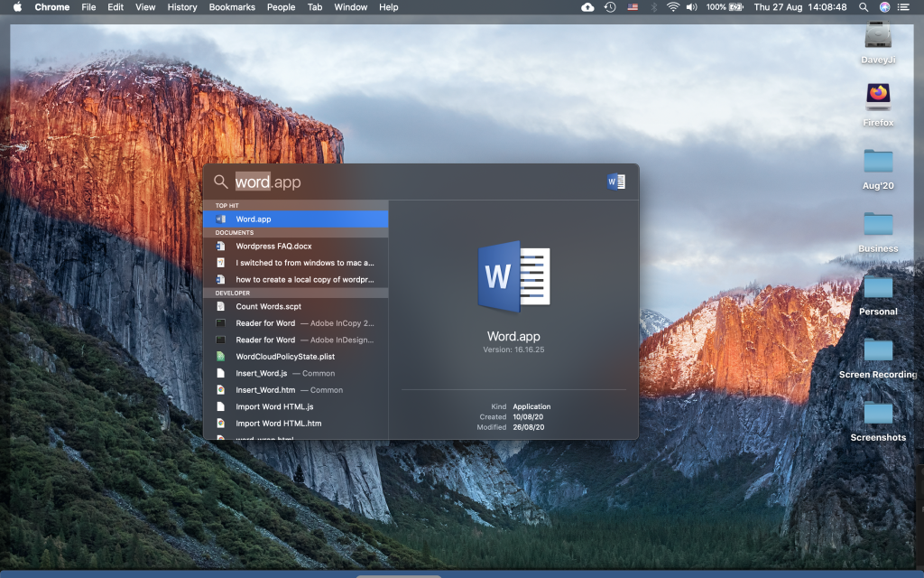Click the Created date '10/08/20'
The image size is (924, 578).
click(x=528, y=417)
